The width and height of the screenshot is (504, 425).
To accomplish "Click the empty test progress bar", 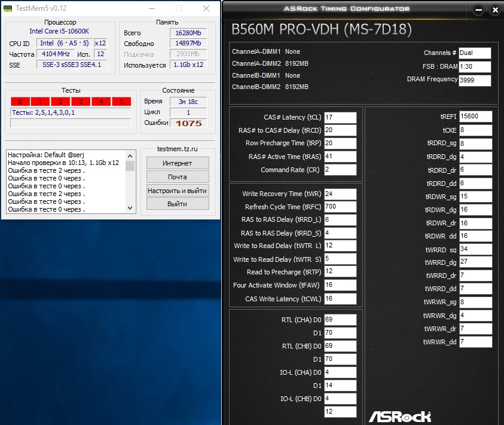I will point(71,123).
